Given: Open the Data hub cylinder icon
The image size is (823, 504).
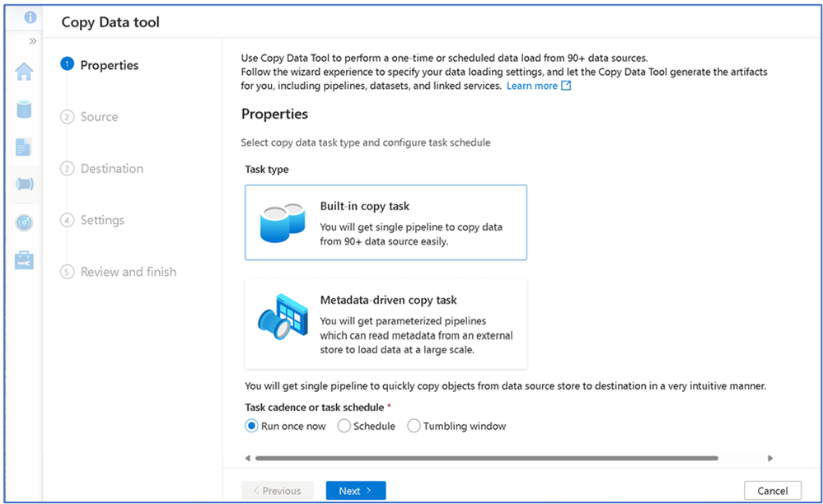Looking at the screenshot, I should (x=24, y=109).
